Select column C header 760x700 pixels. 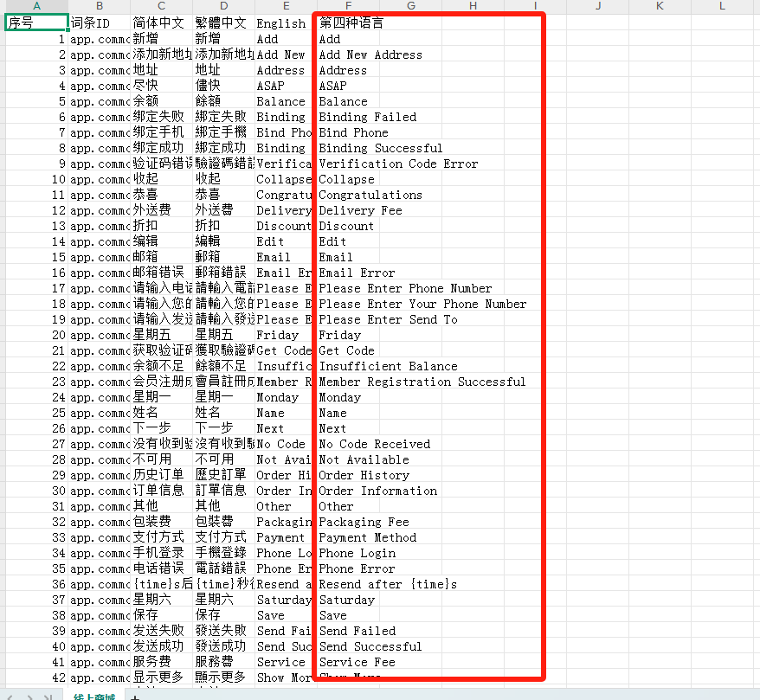[161, 6]
